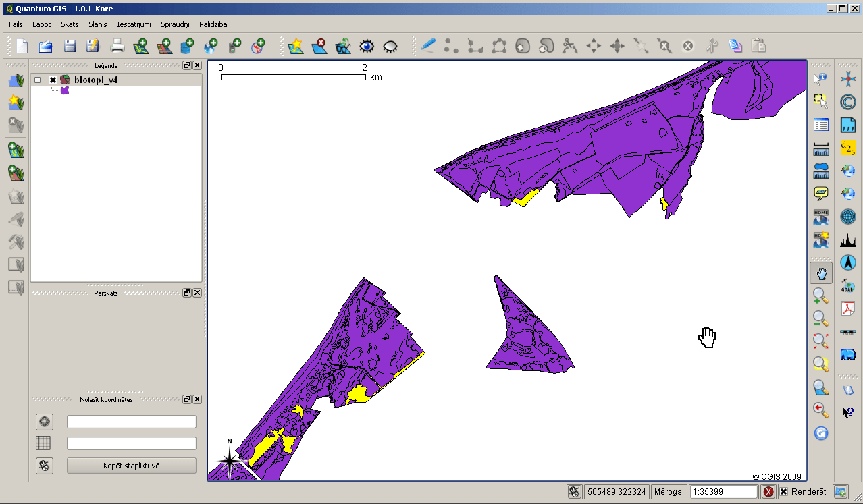The image size is (863, 504).
Task: Click the purple symbol swatch under biotopi_v4
Action: pos(65,90)
